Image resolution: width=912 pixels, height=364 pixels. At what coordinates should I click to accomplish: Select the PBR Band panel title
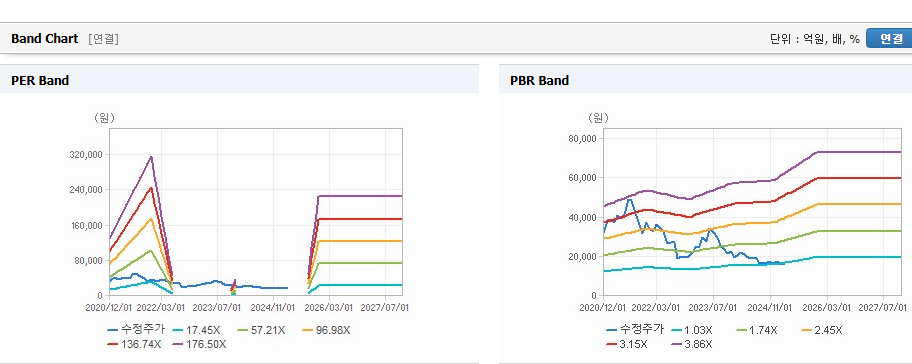tap(539, 81)
